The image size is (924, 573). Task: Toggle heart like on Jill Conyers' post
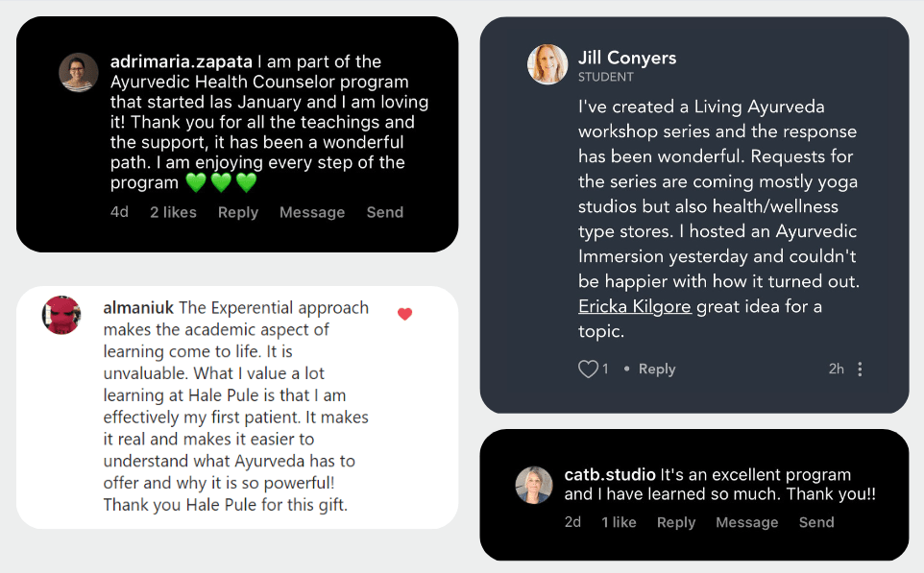coord(588,370)
